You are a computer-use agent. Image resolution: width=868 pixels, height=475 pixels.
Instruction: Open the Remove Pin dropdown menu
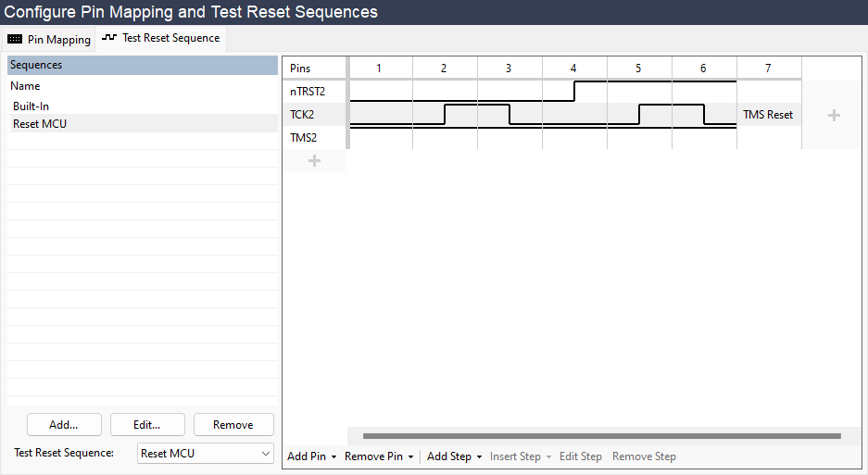pos(379,456)
